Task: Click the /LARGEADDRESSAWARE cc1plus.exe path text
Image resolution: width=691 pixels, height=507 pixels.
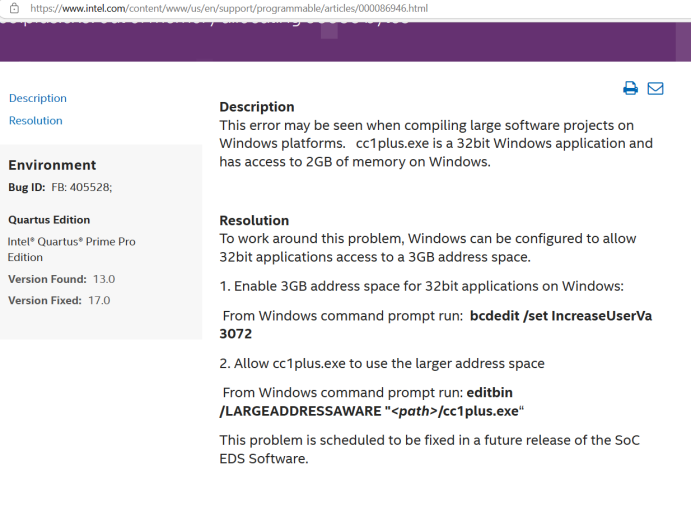Action: click(x=372, y=411)
